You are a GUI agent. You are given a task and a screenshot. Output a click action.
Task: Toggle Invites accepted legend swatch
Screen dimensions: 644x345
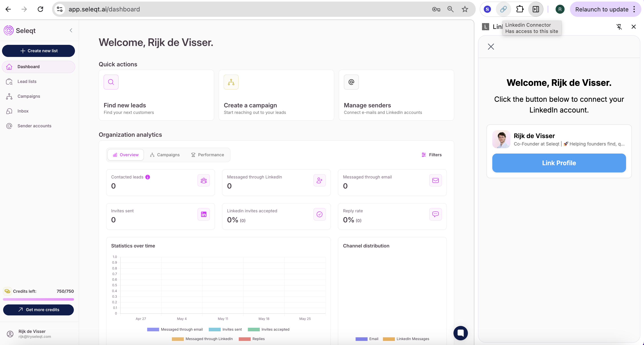pyautogui.click(x=254, y=329)
